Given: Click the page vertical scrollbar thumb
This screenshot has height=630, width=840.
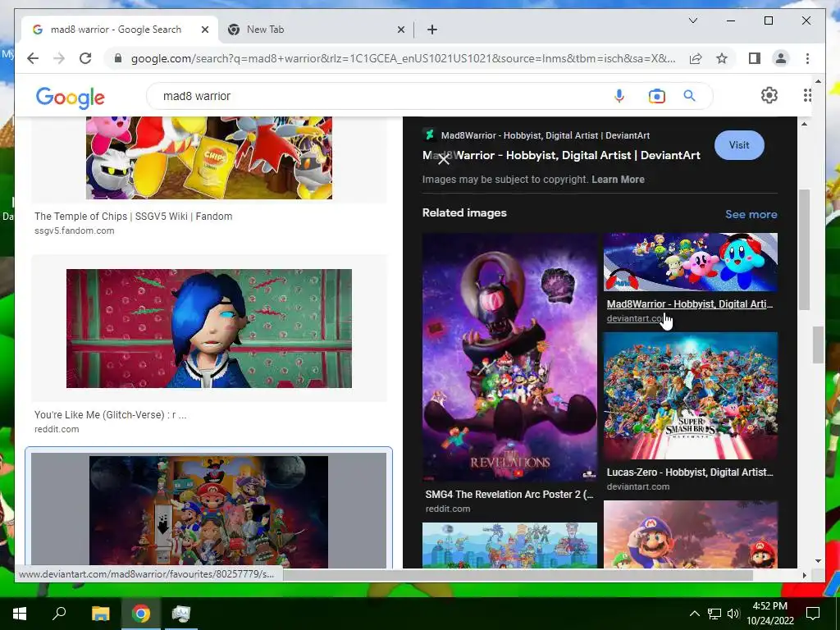Looking at the screenshot, I should tap(818, 345).
